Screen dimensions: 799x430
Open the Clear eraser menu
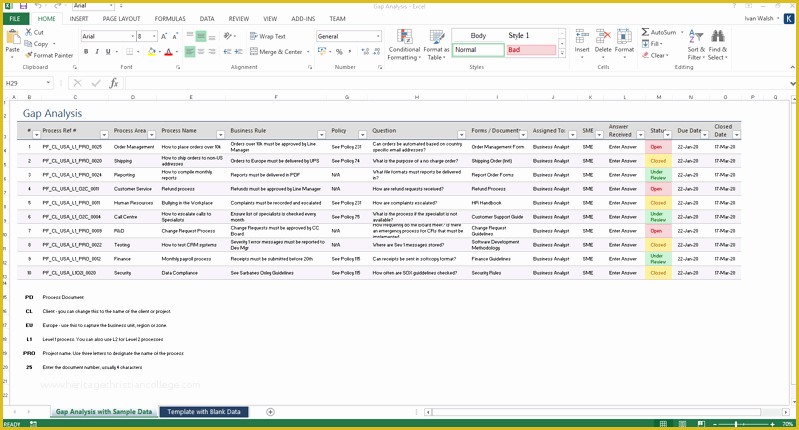click(x=655, y=55)
